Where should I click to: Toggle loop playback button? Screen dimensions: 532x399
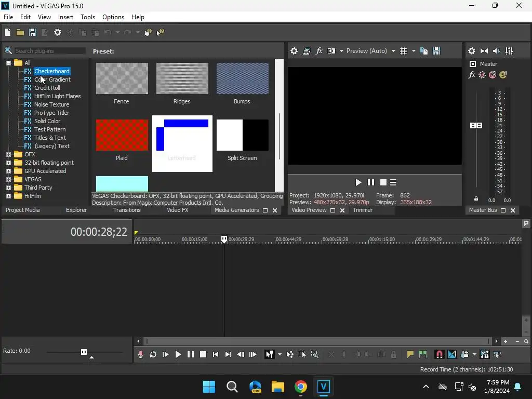tap(153, 354)
